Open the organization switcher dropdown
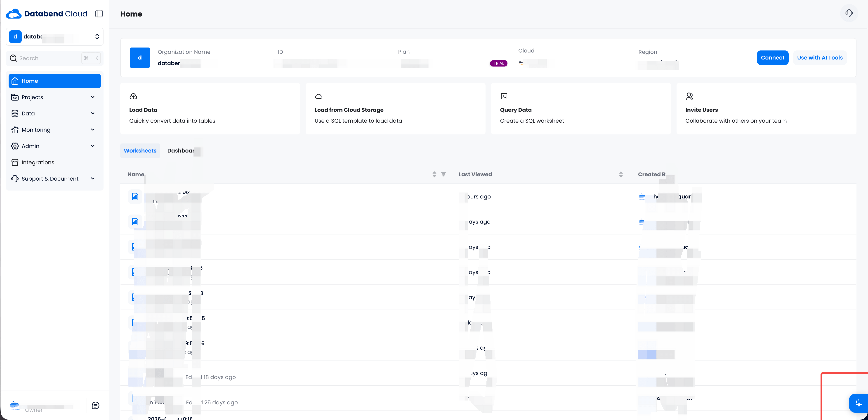This screenshot has width=868, height=420. [x=54, y=36]
